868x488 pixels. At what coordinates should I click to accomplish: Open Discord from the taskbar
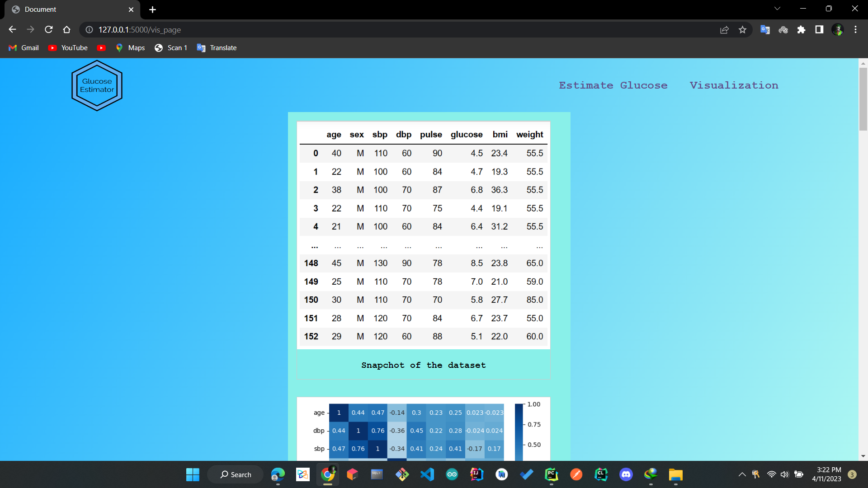626,474
